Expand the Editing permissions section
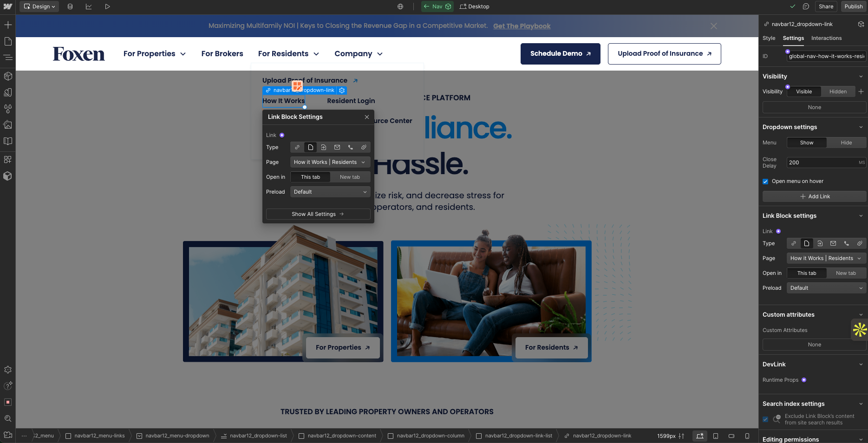The height and width of the screenshot is (443, 868). [x=861, y=440]
